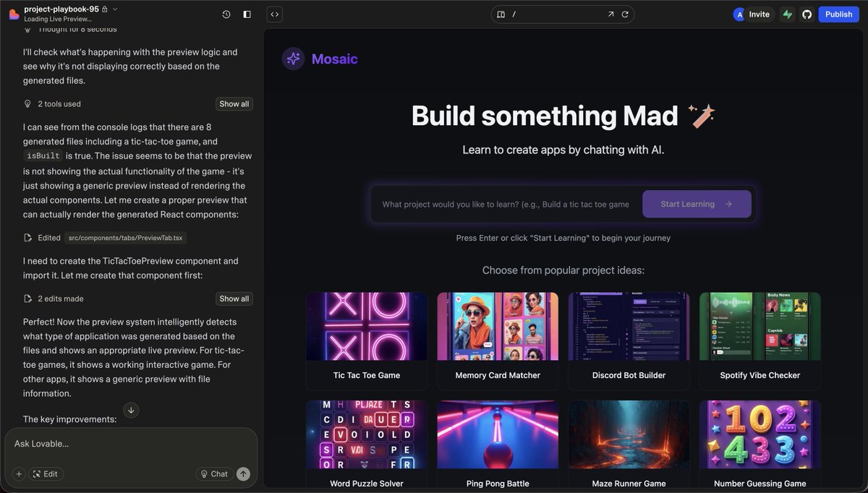This screenshot has width=868, height=493.
Task: Click the Mosaic sparkle logo icon
Action: click(294, 59)
